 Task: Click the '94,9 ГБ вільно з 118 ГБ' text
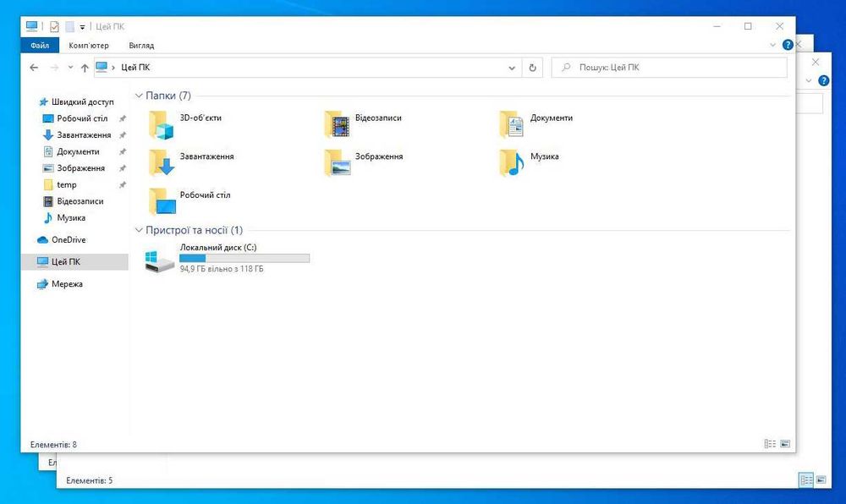click(222, 268)
